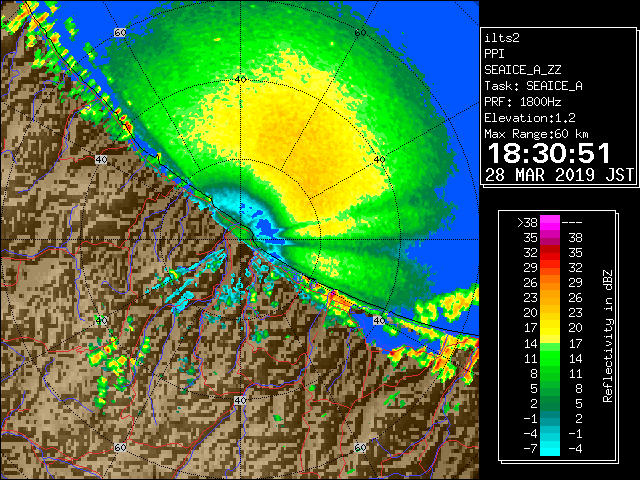This screenshot has width=640, height=480.
Task: Click the 40 km label northwest over land
Action: [x=101, y=160]
